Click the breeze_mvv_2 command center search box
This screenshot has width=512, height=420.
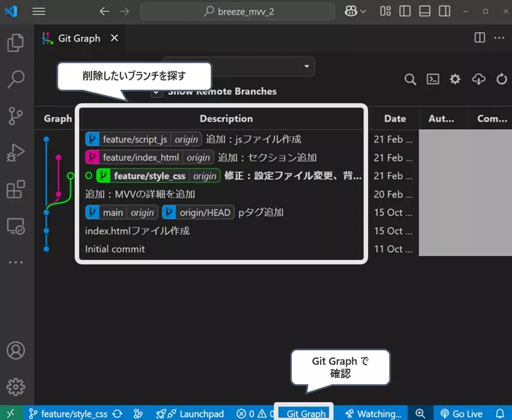[237, 12]
